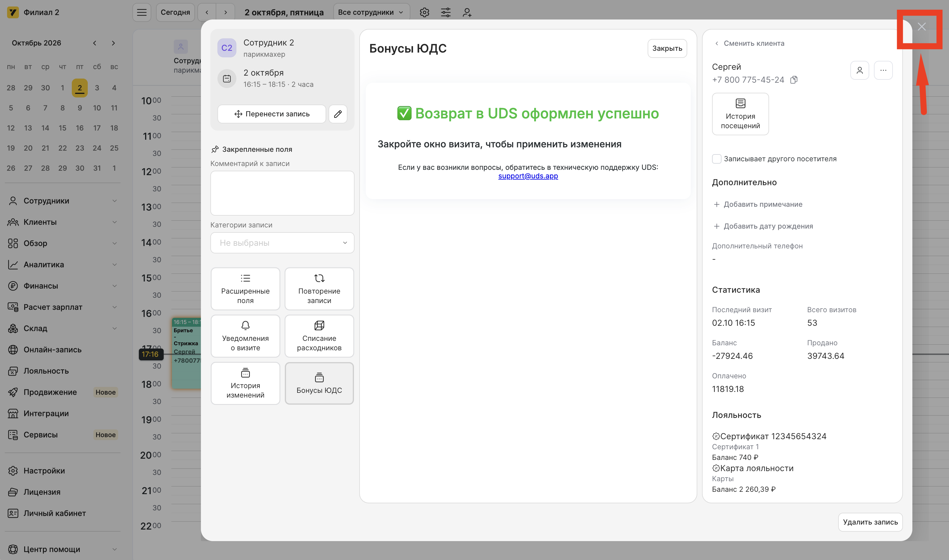The height and width of the screenshot is (560, 949).
Task: Copy Sergey's phone number with the copy icon
Action: coord(794,80)
